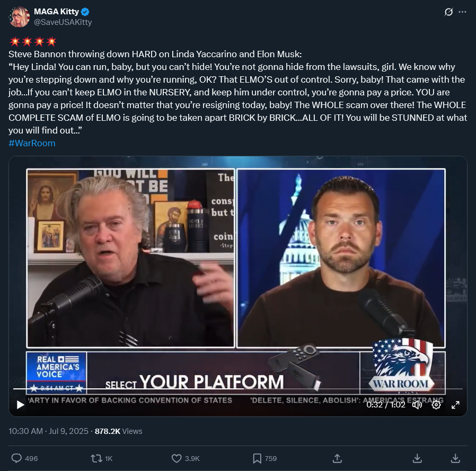This screenshot has width=476, height=471.
Task: Play the War Room video
Action: [20, 405]
